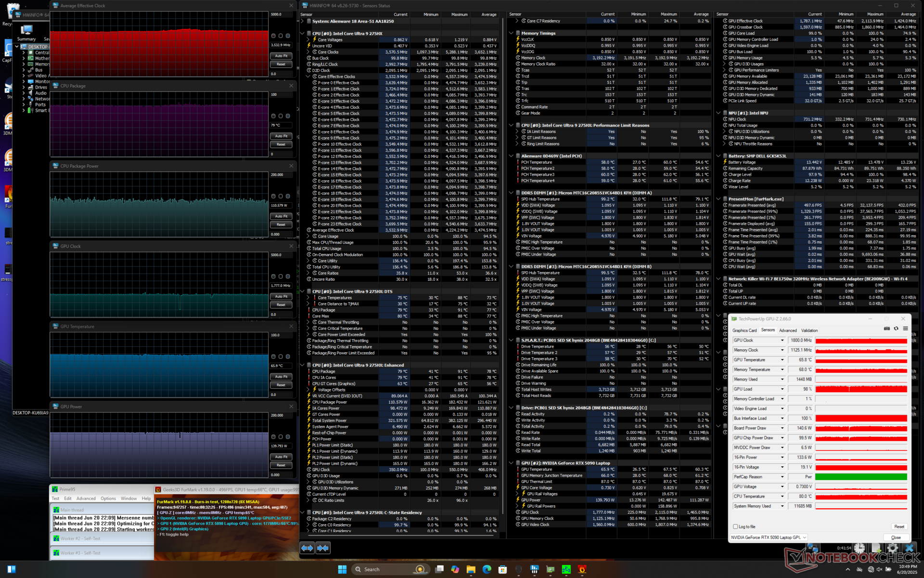Open the RTX 5090 GPU selector dropdown
924x578 pixels.
tap(804, 537)
